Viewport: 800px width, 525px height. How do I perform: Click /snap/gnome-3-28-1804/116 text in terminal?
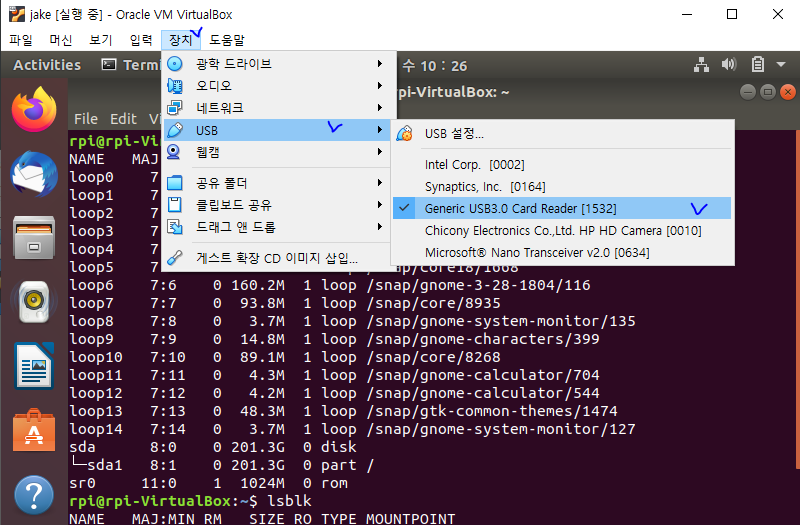coord(478,285)
